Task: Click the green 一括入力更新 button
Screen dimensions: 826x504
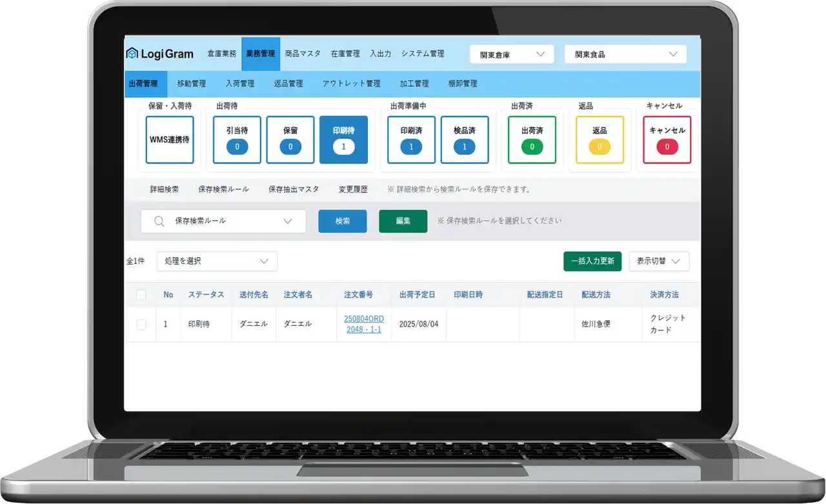Action: 592,261
